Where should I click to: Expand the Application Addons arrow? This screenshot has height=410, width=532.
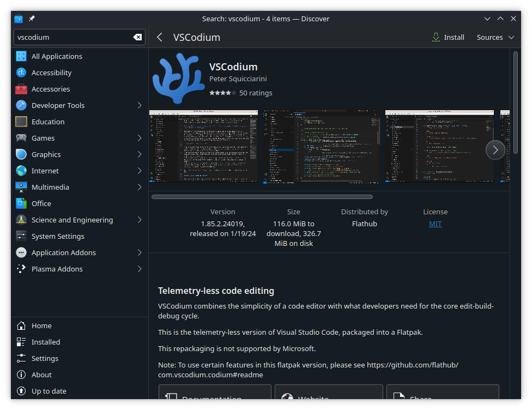140,252
